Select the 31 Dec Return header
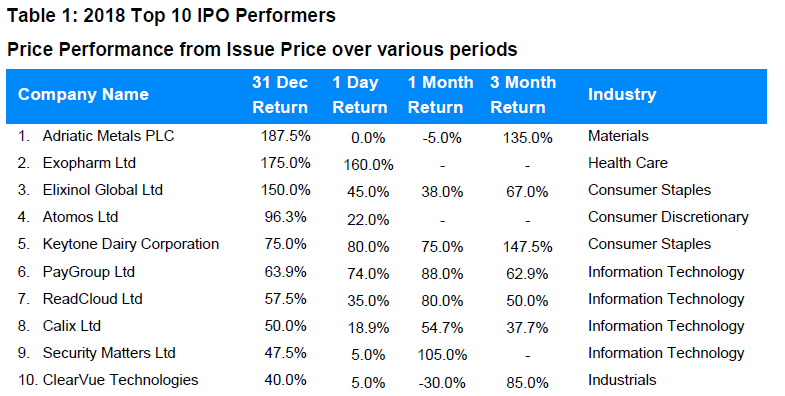Image resolution: width=785 pixels, height=396 pixels. pos(280,95)
